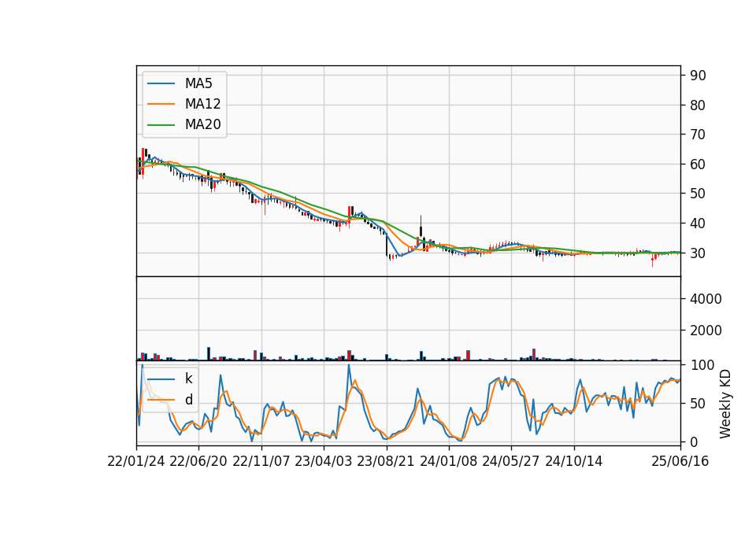The image size is (756, 543).
Task: Click the 23/08/21 date tick label
Action: click(386, 461)
